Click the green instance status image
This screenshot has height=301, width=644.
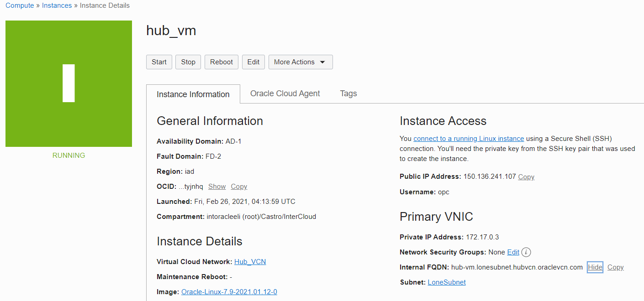click(x=69, y=83)
